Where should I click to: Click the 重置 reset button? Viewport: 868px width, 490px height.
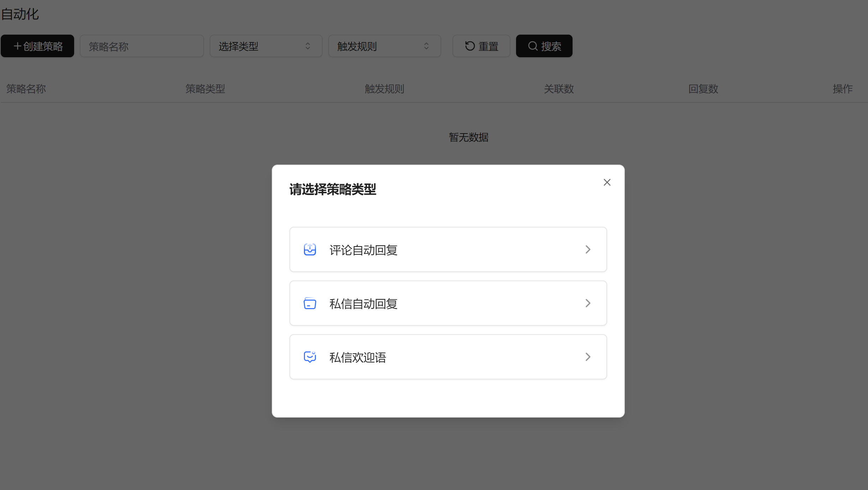481,46
